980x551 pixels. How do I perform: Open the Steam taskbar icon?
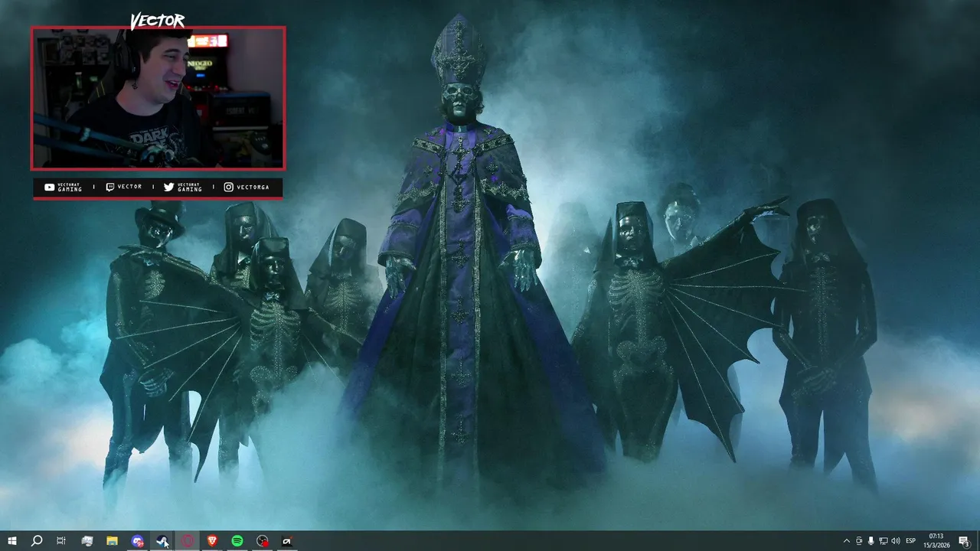click(162, 541)
